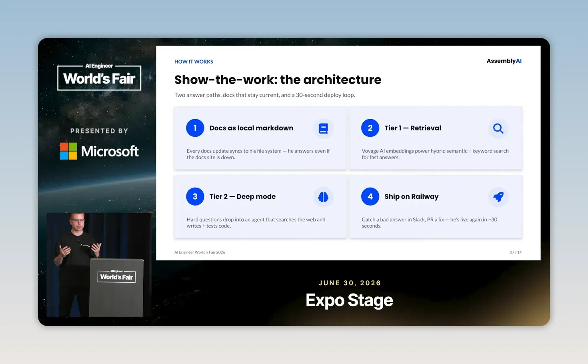Click the "Microsoft" wordmark text
The height and width of the screenshot is (364, 588).
click(110, 151)
